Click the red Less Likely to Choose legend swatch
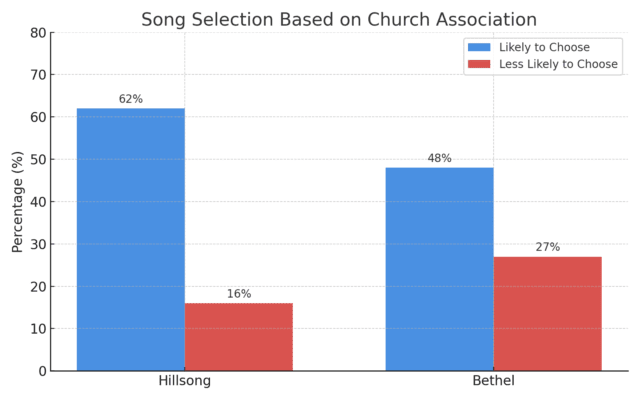Image resolution: width=640 pixels, height=400 pixels. click(479, 64)
